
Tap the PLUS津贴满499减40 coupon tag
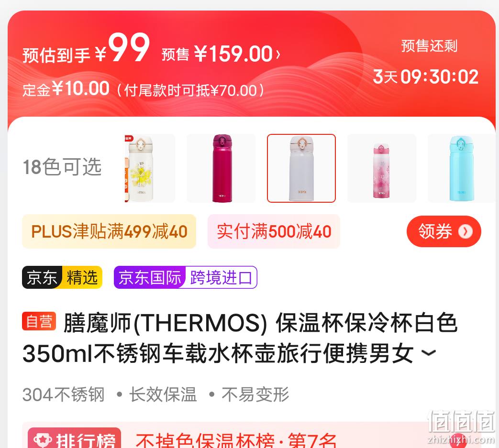pyautogui.click(x=109, y=231)
